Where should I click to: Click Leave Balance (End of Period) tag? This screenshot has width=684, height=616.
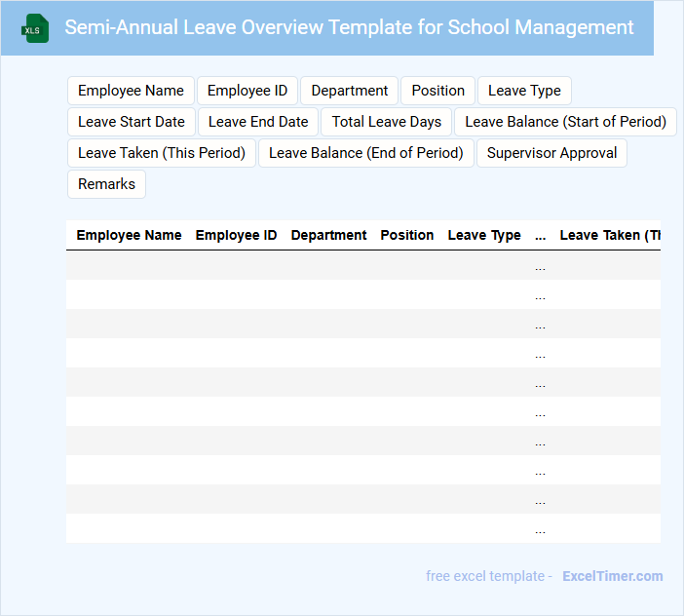coord(366,153)
